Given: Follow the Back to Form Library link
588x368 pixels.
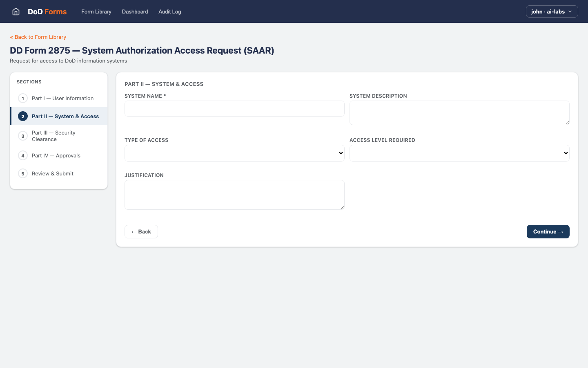Looking at the screenshot, I should 38,37.
